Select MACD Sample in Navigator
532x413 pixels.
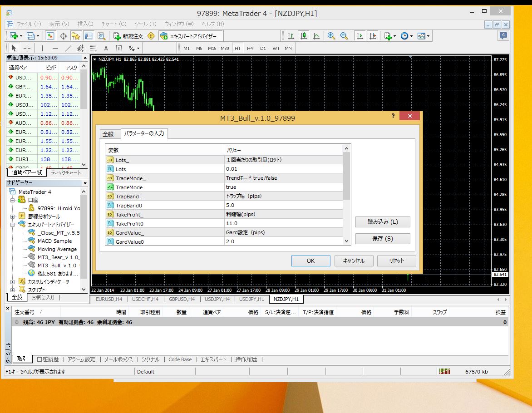click(x=54, y=241)
